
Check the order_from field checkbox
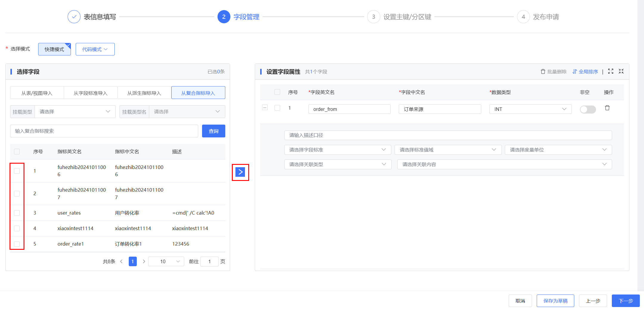(x=277, y=108)
